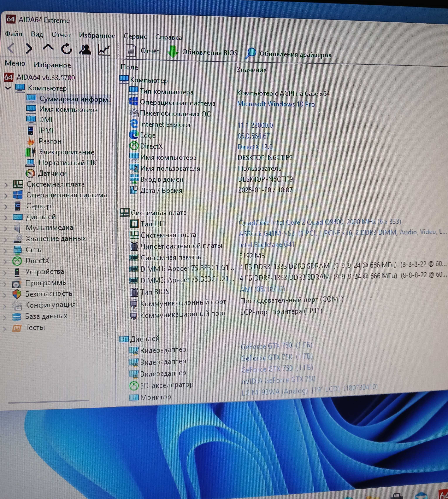Click the Значение column header
448x499 pixels.
(252, 70)
